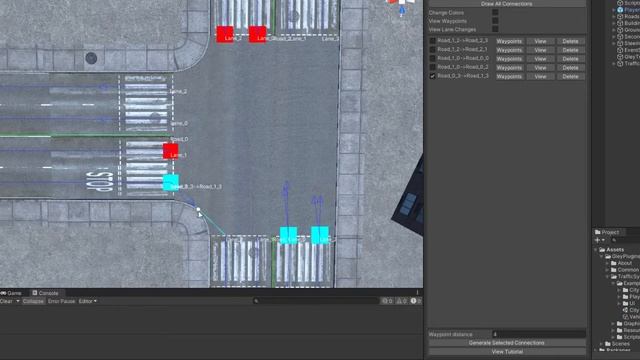Open Waypoints for Road_1_0->Road_0_2

(509, 67)
